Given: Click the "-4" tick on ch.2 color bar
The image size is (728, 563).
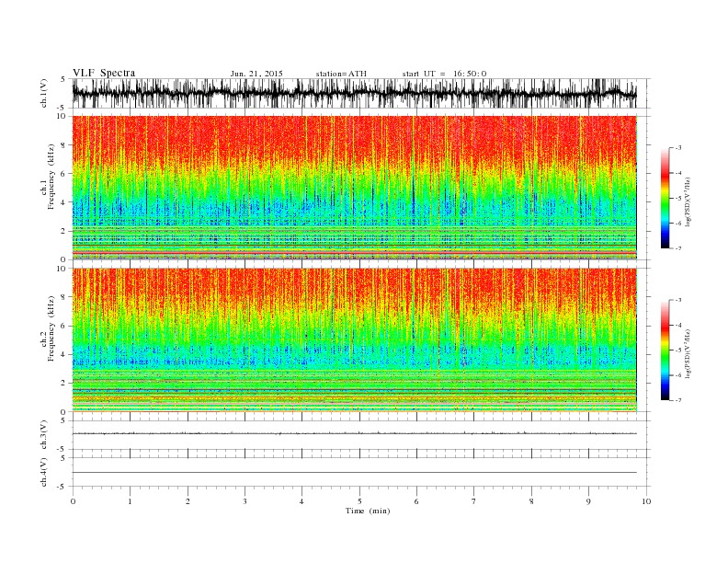Looking at the screenshot, I should [x=678, y=325].
